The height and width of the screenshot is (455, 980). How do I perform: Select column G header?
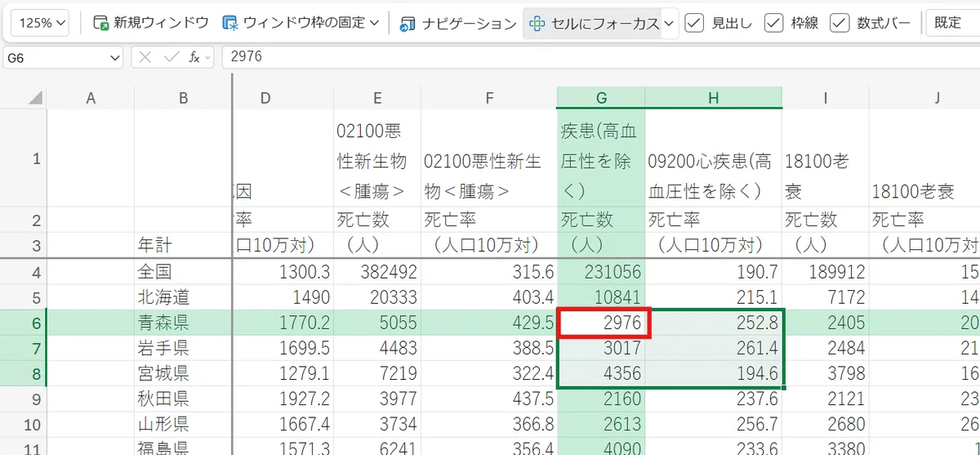(601, 99)
